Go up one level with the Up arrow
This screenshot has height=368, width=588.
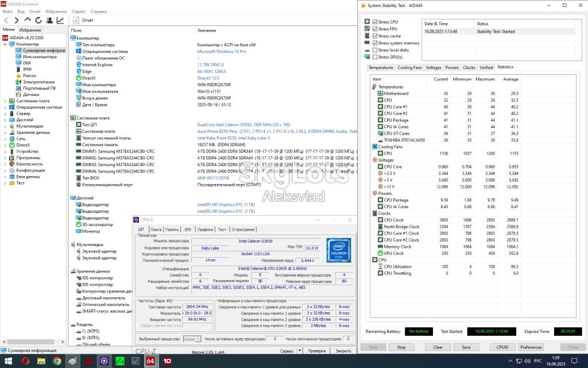28,20
